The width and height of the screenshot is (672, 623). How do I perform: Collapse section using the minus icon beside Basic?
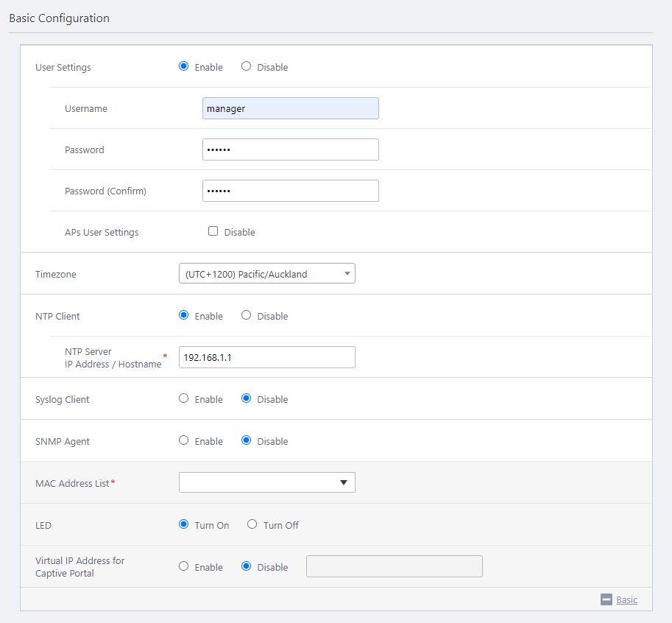606,599
